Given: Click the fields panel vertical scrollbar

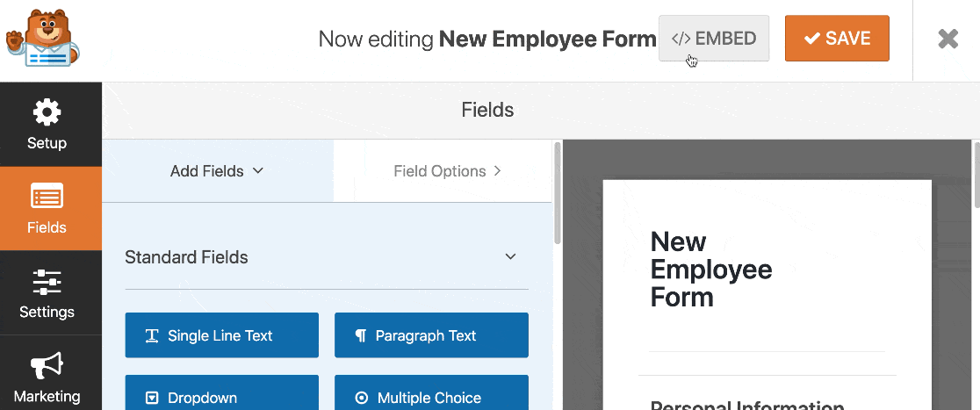Looking at the screenshot, I should coord(557,193).
